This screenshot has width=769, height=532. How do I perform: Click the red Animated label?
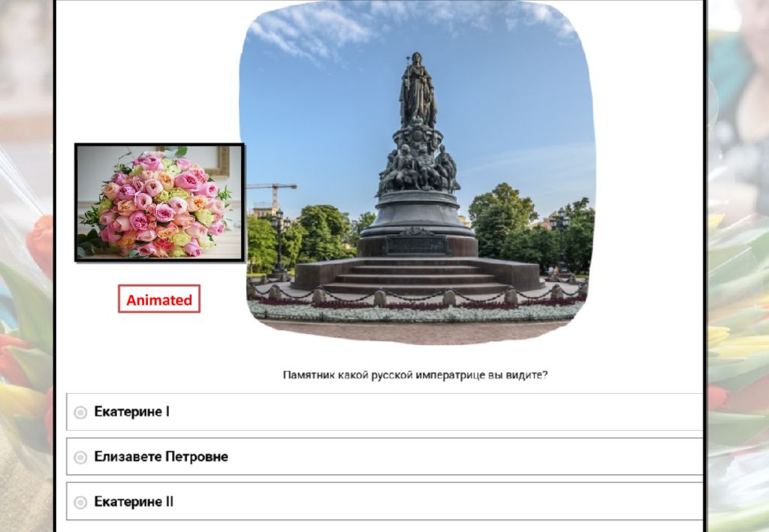tap(159, 299)
